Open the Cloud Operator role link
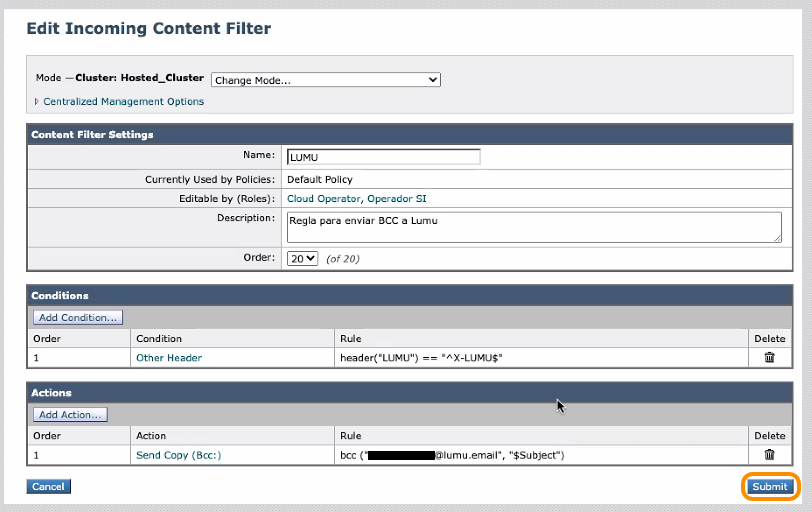This screenshot has width=812, height=512. (x=323, y=199)
